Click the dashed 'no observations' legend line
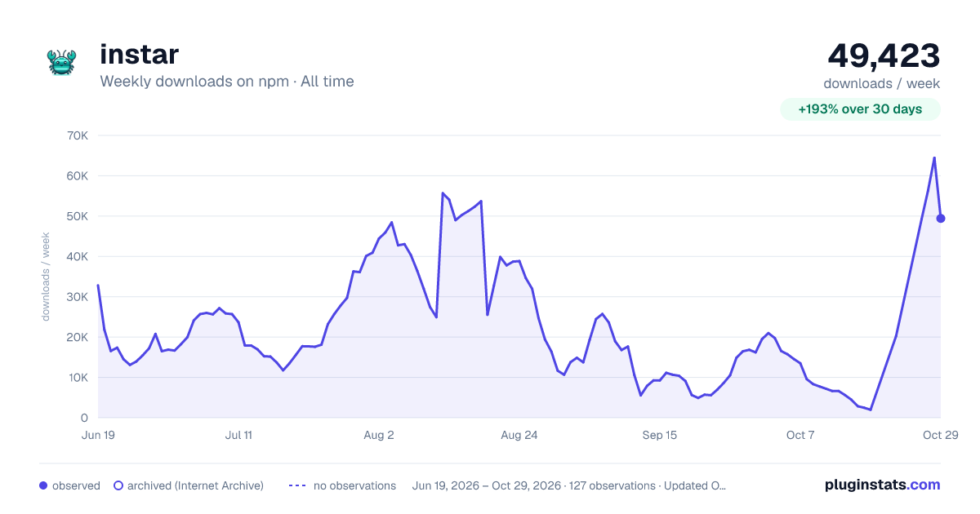 (x=297, y=485)
